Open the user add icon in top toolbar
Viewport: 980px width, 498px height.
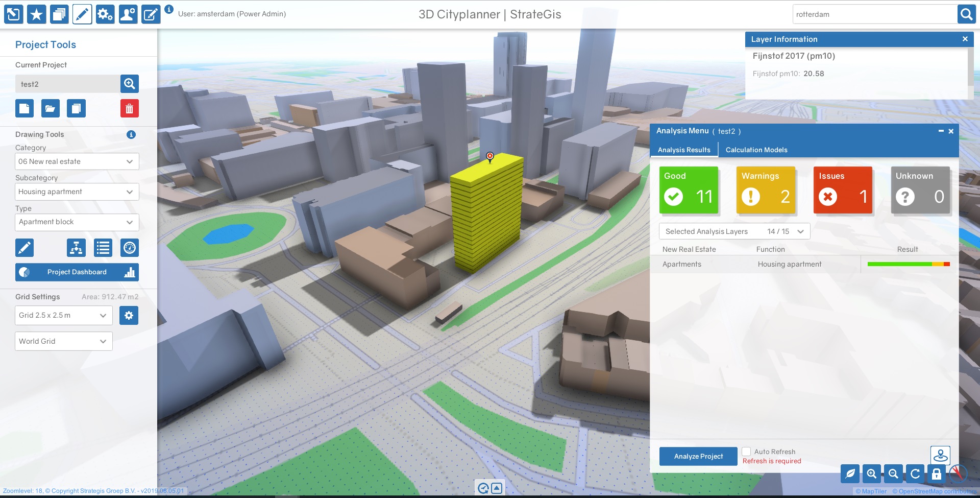click(x=128, y=14)
